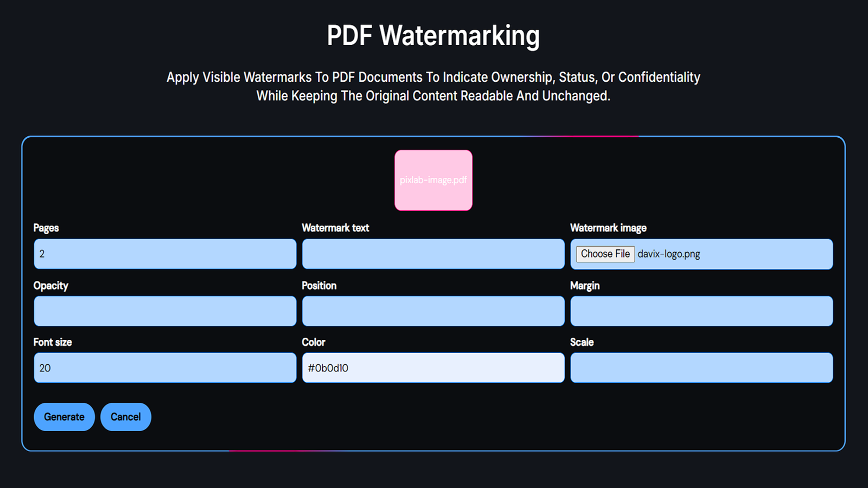This screenshot has height=488, width=868.
Task: Click the Pages label
Action: (x=46, y=228)
